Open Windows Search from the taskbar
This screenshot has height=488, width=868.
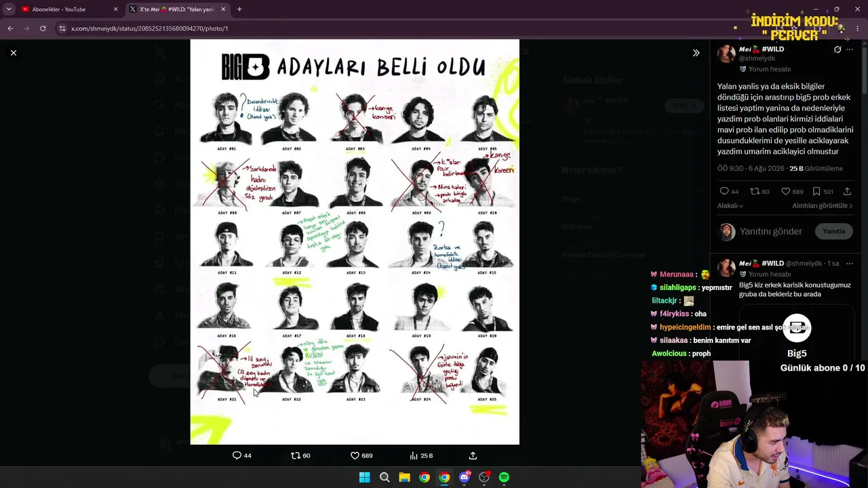click(384, 477)
